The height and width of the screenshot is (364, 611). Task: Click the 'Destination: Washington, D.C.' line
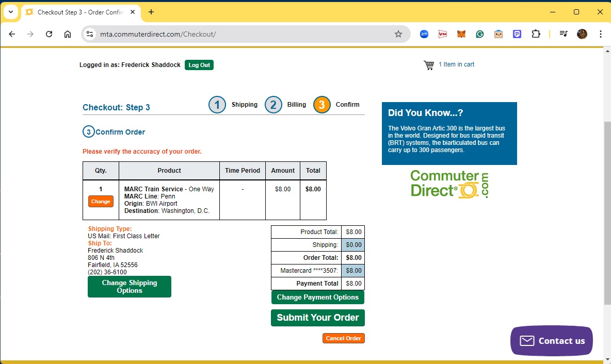[167, 210]
